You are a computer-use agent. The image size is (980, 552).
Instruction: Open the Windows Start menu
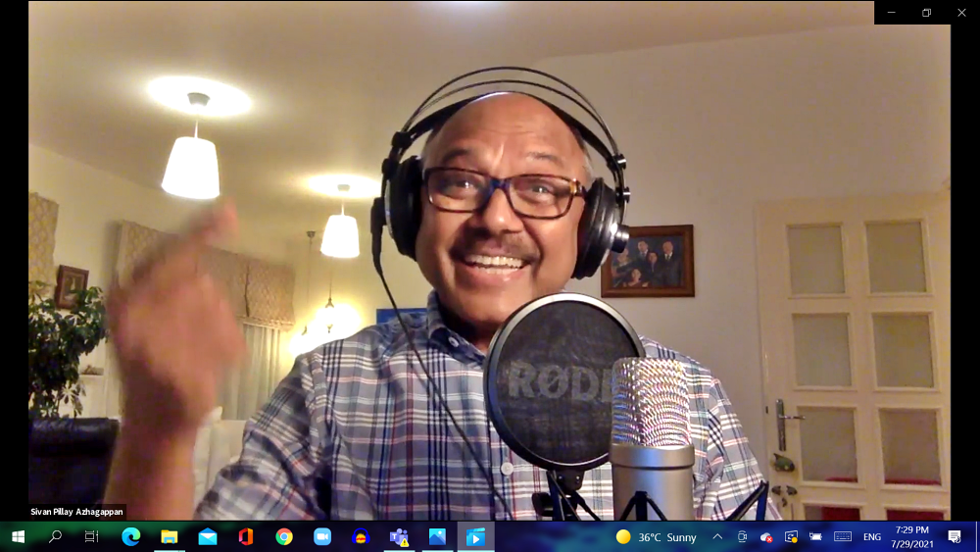point(18,536)
